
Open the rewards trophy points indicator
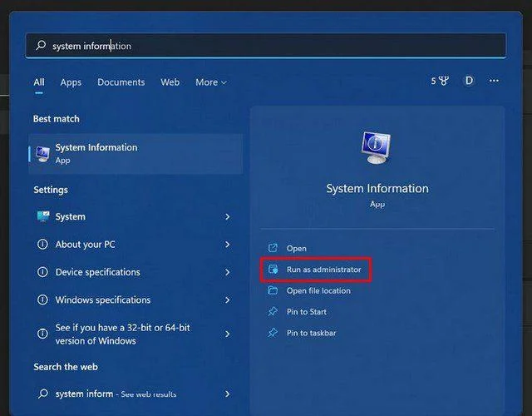[x=440, y=81]
